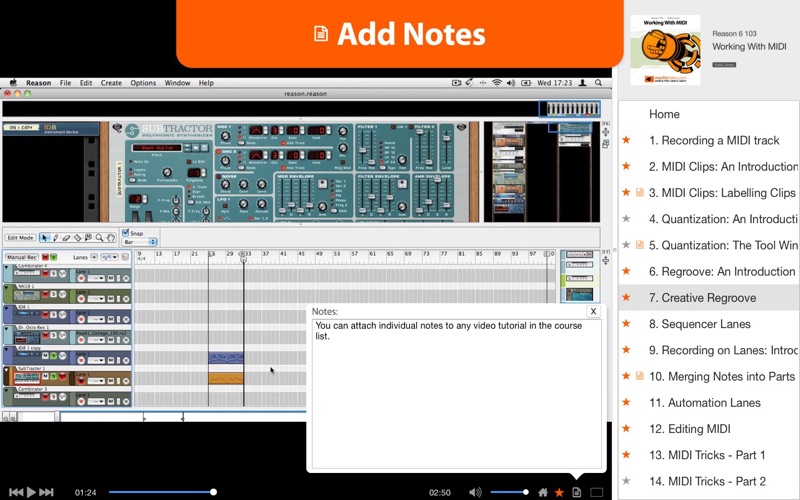This screenshot has height=500, width=800.
Task: Open Spotlight search magnifier in menu bar
Action: tap(598, 83)
